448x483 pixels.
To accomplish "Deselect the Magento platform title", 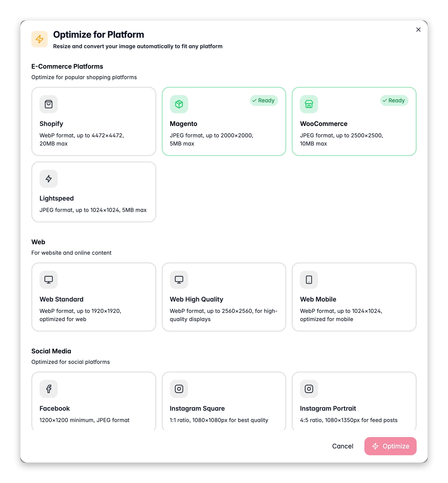I will 184,124.
